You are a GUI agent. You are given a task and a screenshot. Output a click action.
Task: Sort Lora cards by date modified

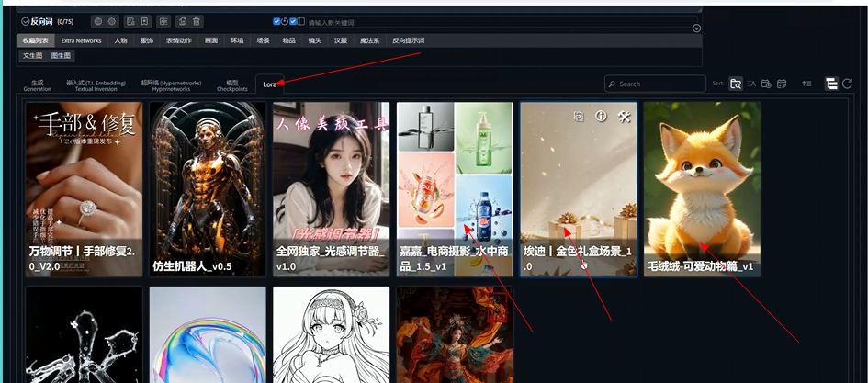click(782, 84)
